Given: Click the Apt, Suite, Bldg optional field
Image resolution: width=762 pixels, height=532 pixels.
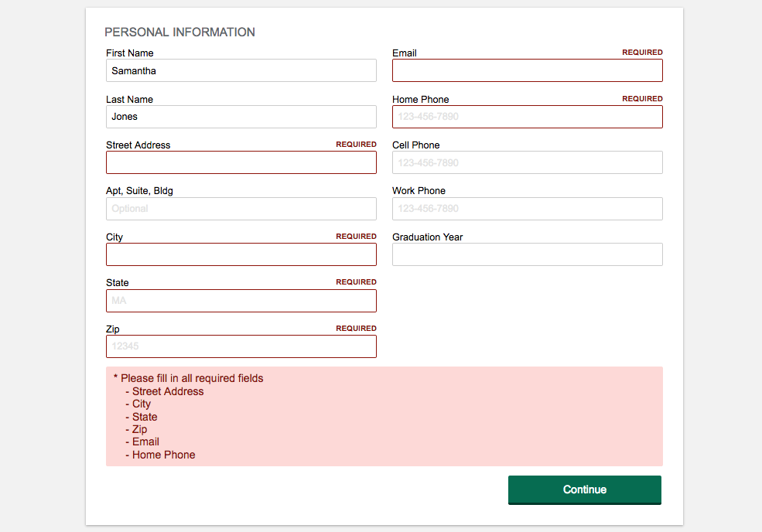Looking at the screenshot, I should (241, 208).
